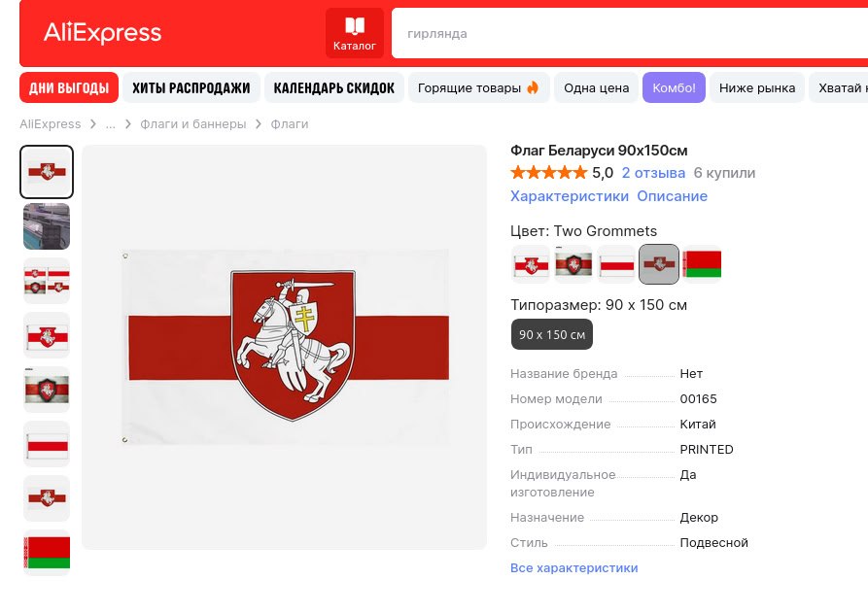The height and width of the screenshot is (614, 868).
Task: Expand the full list via Все характеристики
Action: point(573,568)
